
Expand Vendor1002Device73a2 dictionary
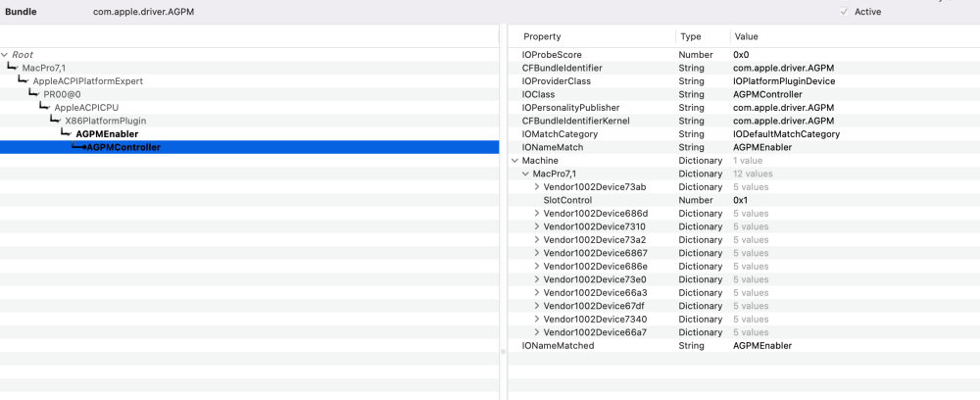536,240
